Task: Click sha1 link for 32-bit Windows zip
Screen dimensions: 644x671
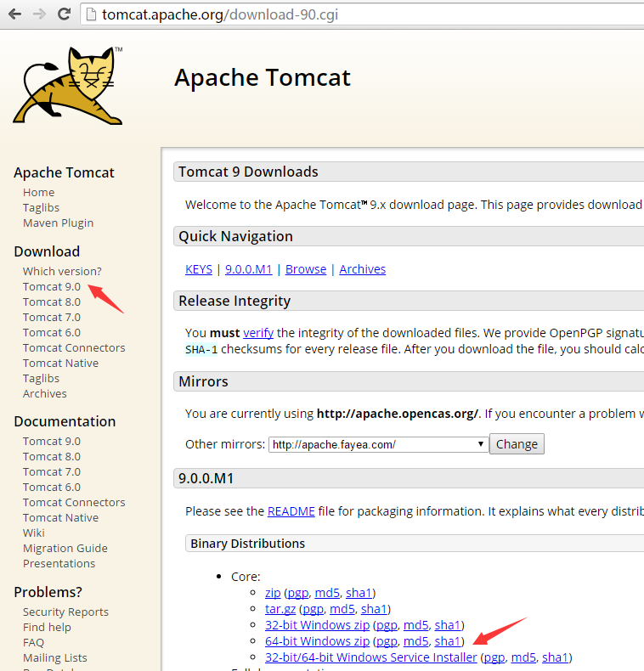Action: click(448, 625)
